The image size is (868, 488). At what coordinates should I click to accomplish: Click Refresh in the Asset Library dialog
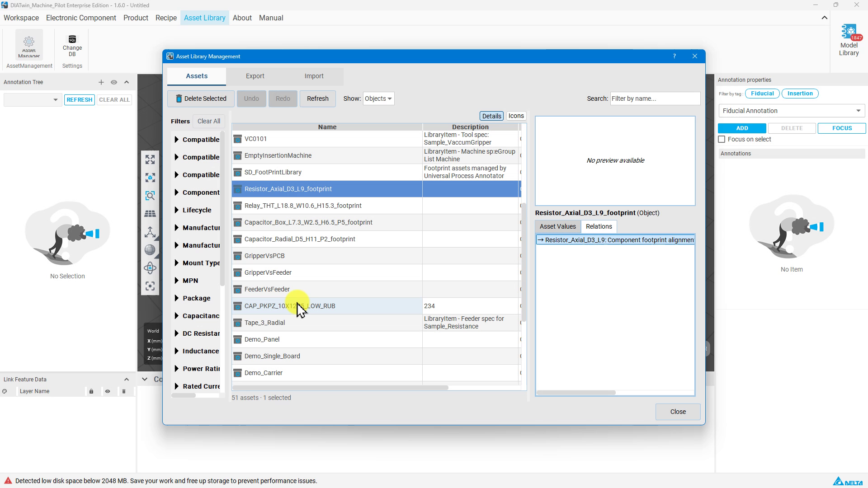tap(317, 99)
